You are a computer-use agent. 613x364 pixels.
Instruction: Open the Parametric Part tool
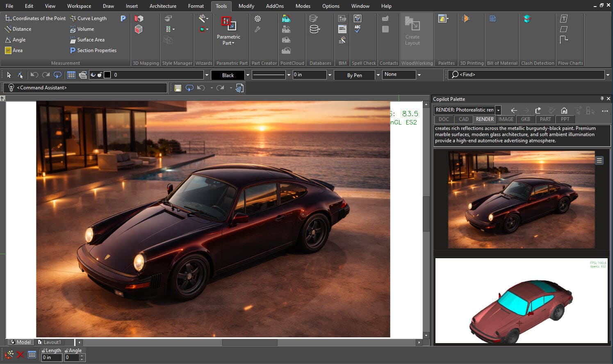[228, 31]
